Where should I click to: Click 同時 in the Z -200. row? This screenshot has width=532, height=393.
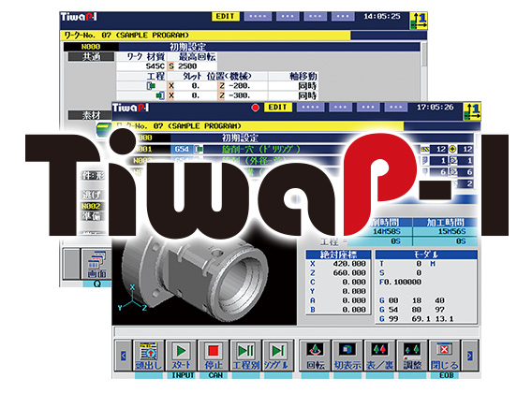pos(307,86)
